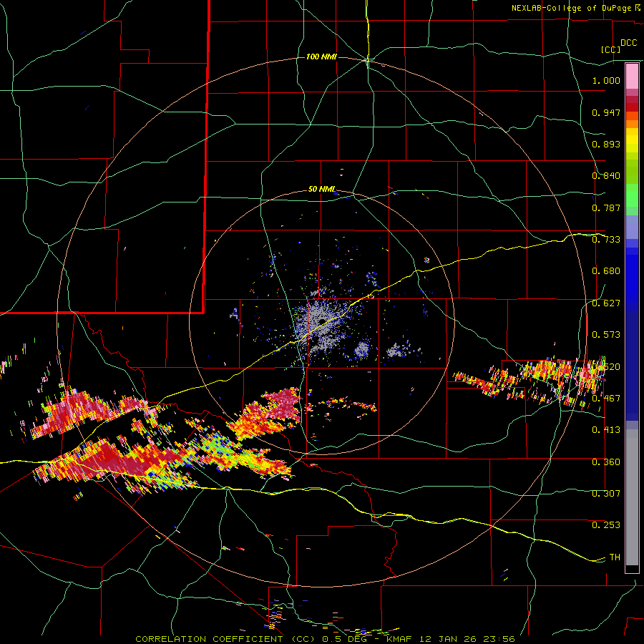This screenshot has height=644, width=644.
Task: Click the 50 NMI range ring label
Action: coord(321,189)
